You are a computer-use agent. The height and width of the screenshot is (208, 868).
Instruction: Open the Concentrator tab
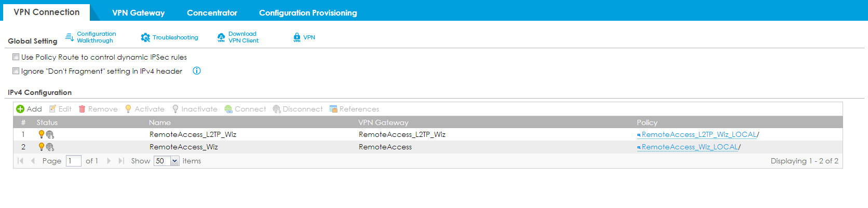212,12
